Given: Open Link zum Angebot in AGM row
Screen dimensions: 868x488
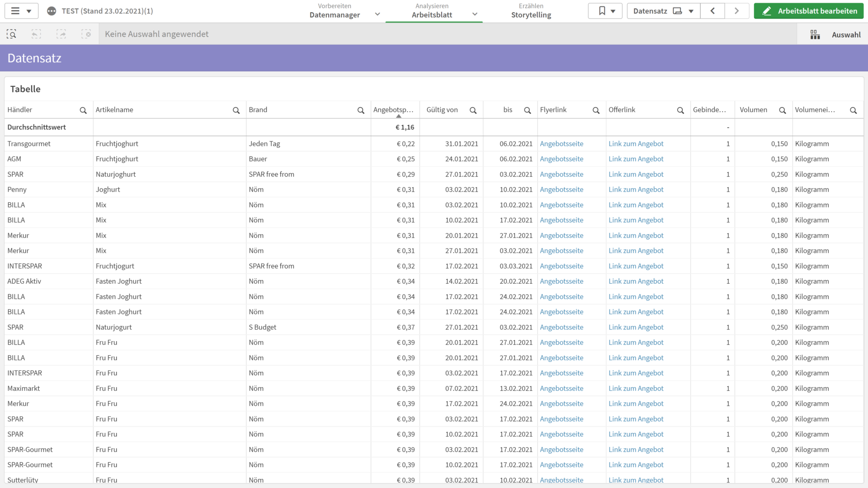Looking at the screenshot, I should coord(636,159).
